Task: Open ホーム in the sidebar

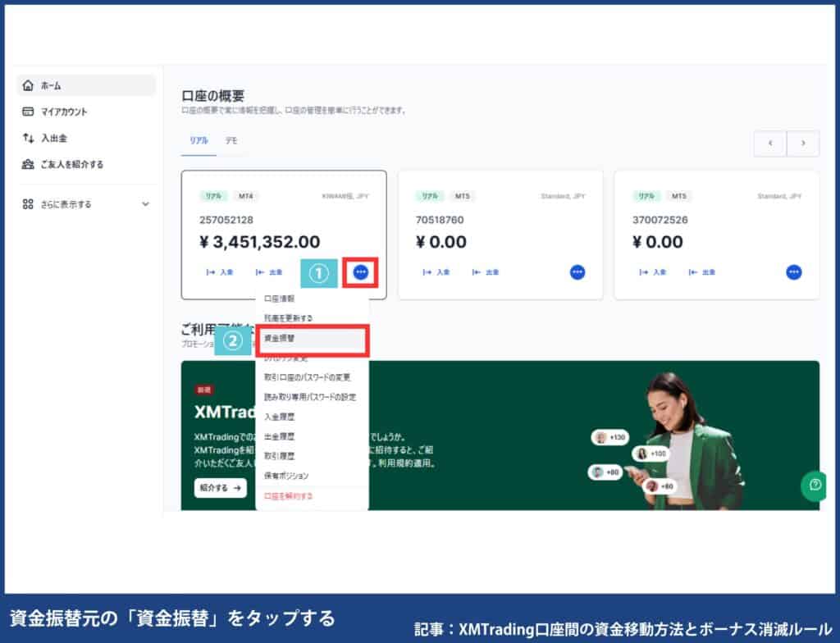Action: click(85, 86)
